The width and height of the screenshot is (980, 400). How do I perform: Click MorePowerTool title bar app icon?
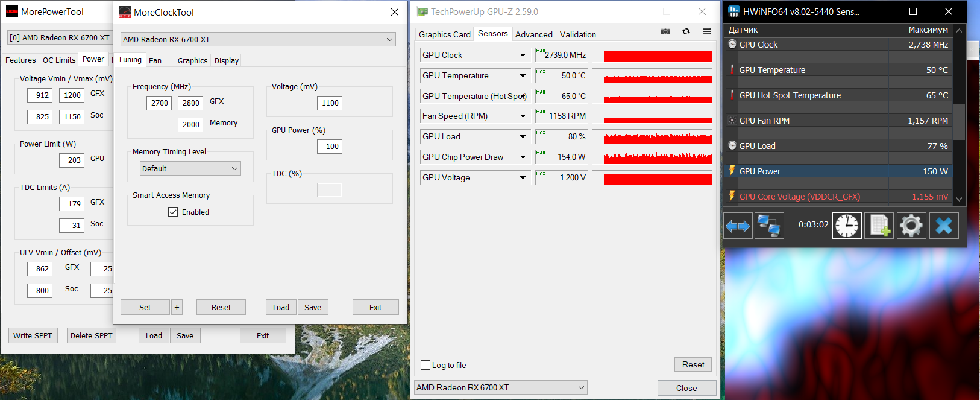point(12,11)
